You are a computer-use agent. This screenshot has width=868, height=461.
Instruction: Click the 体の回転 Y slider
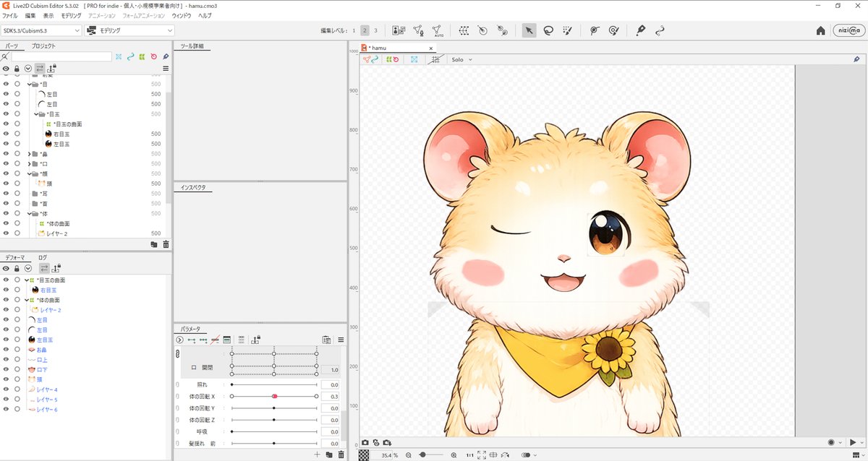(x=274, y=408)
